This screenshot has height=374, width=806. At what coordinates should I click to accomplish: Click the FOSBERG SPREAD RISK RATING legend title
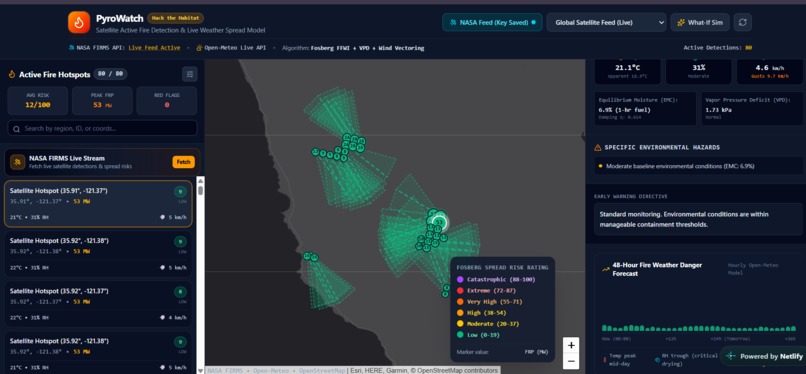point(502,267)
